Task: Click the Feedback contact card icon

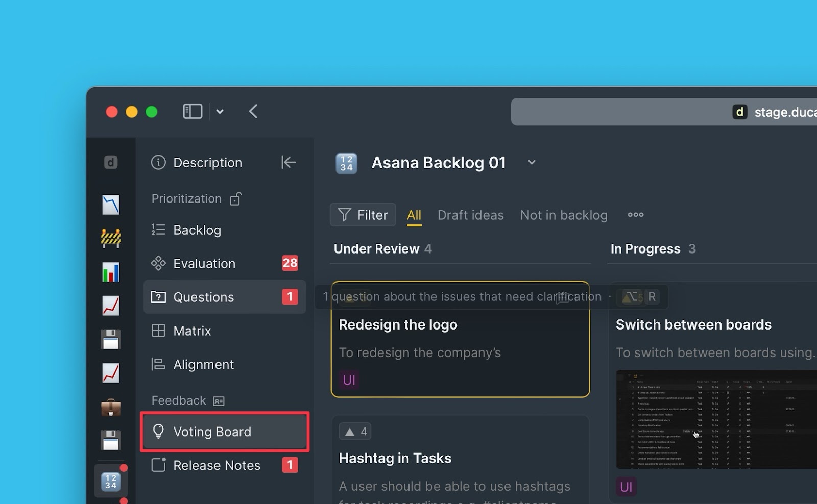Action: (219, 401)
